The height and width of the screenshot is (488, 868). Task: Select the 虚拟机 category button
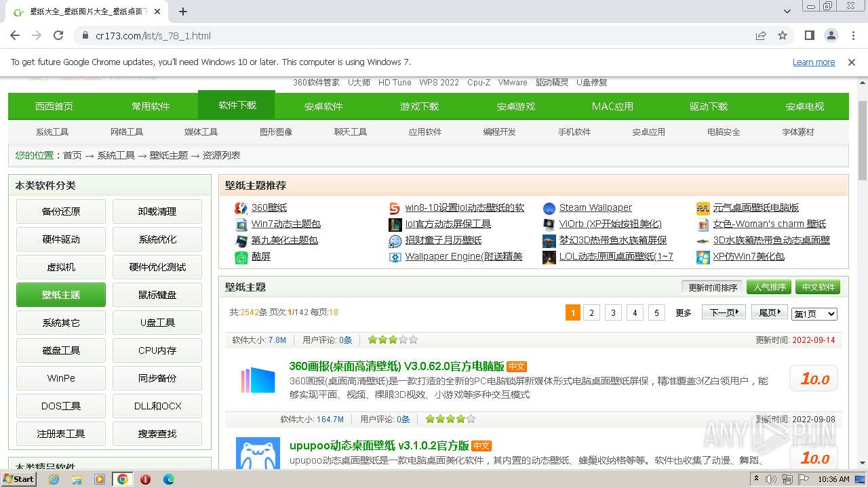(x=61, y=267)
